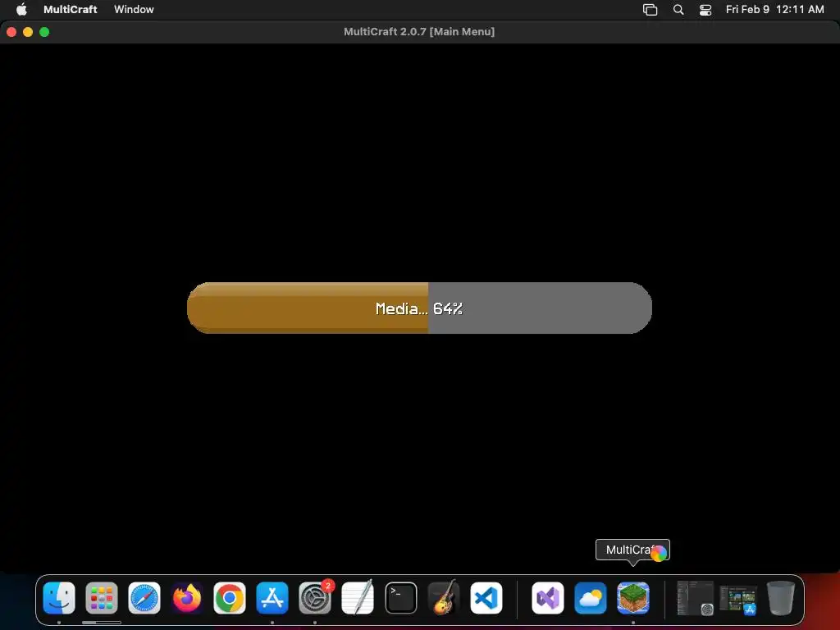Launch Google Chrome from the Dock
Viewport: 840px width, 630px height.
click(x=230, y=598)
